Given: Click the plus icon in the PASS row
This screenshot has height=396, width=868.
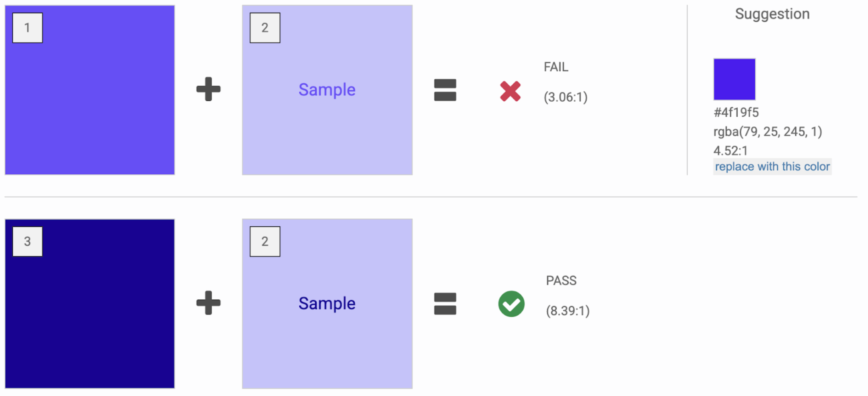Looking at the screenshot, I should click(x=208, y=303).
